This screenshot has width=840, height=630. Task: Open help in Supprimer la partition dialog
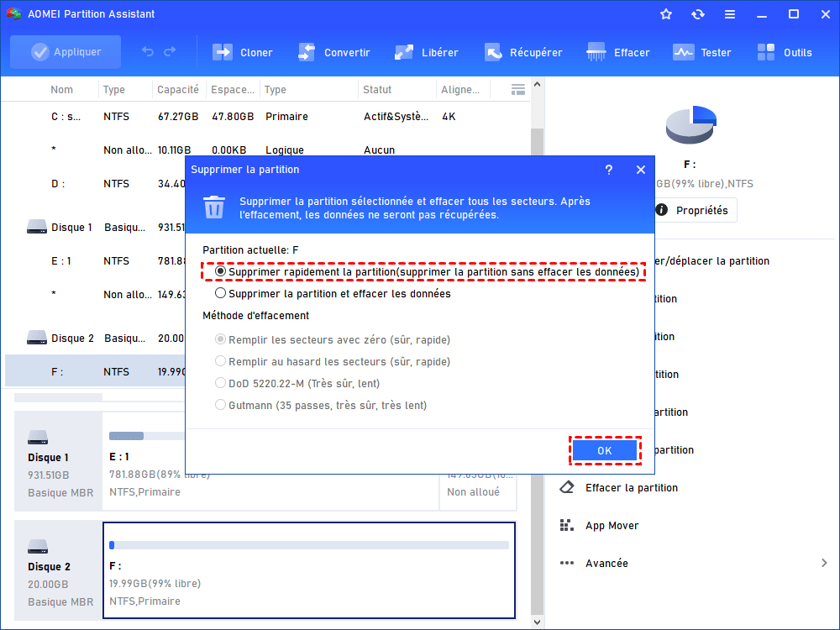[608, 170]
